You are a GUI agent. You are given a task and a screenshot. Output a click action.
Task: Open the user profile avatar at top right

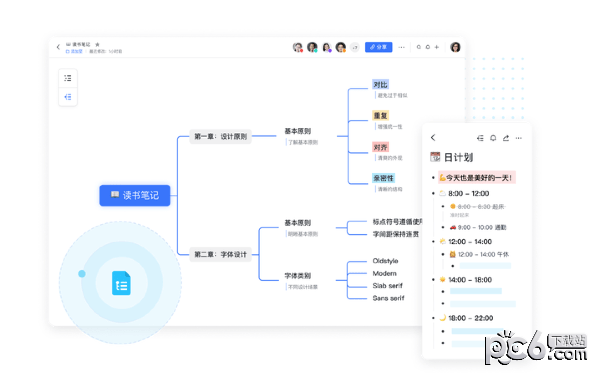pos(455,47)
